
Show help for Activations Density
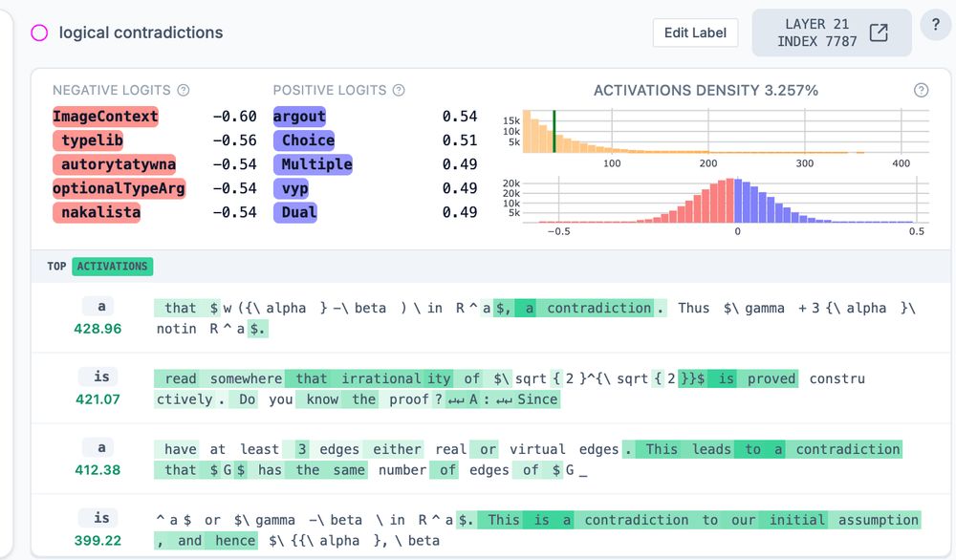click(921, 90)
